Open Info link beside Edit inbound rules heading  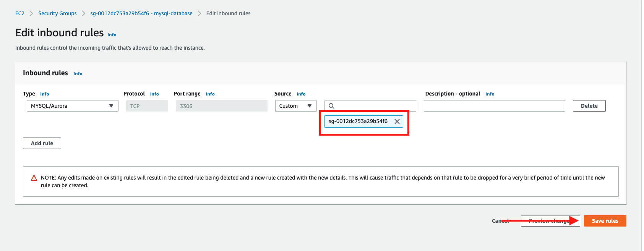click(112, 35)
